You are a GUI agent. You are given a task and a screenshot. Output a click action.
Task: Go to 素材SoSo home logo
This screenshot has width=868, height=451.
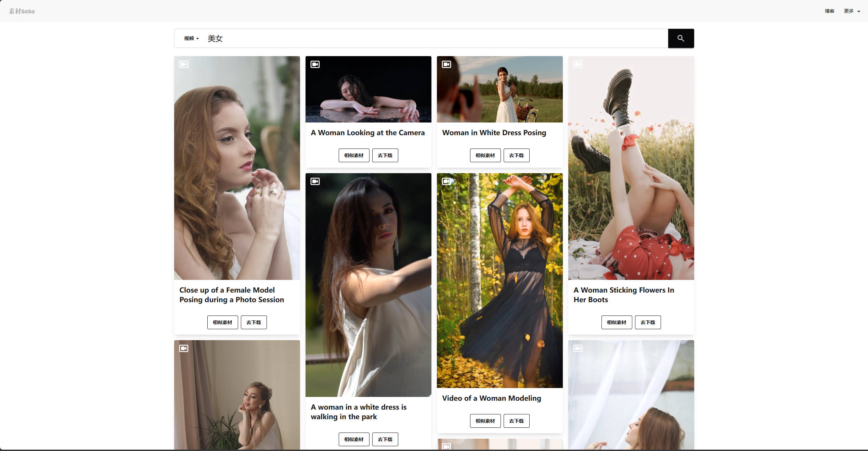click(22, 11)
